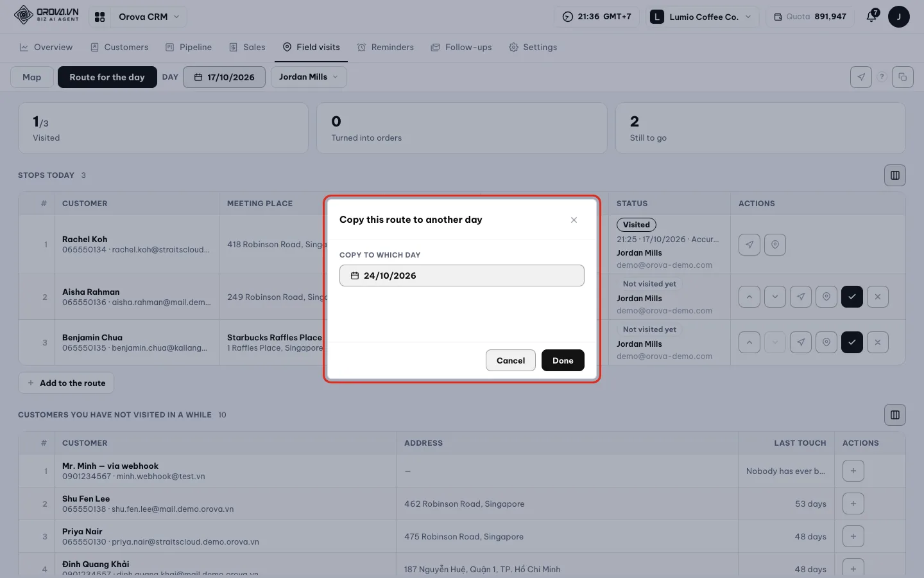This screenshot has height=578, width=924.
Task: Select Rachel Koh customer name
Action: pyautogui.click(x=85, y=239)
